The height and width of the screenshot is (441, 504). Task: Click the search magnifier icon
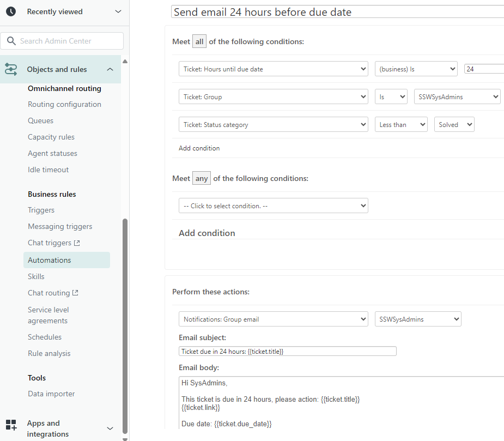click(x=11, y=41)
